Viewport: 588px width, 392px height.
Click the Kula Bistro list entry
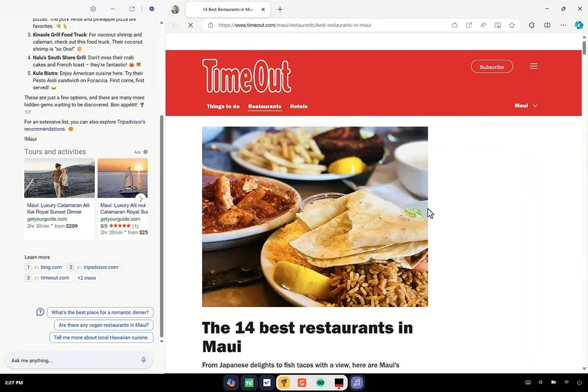(x=89, y=80)
